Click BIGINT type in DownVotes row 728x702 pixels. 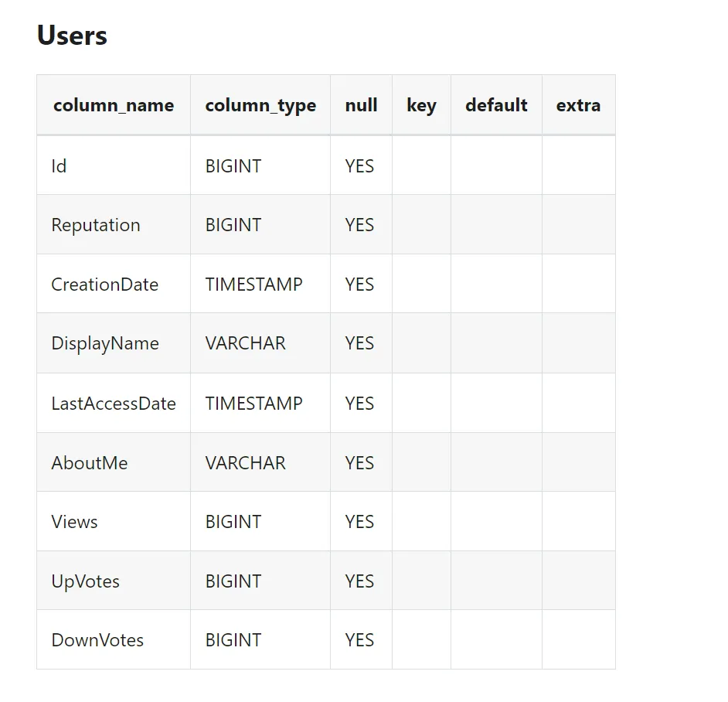point(233,639)
